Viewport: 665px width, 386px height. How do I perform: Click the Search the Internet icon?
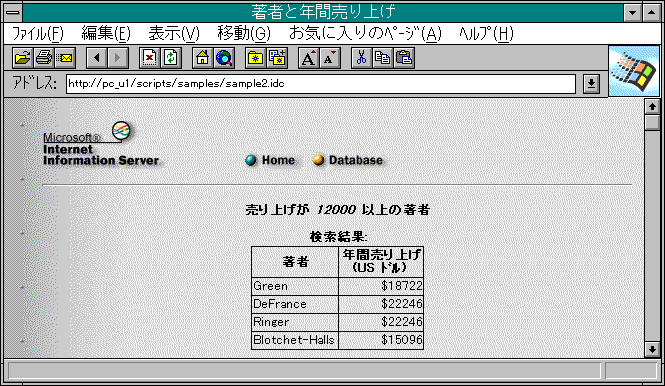[x=224, y=58]
